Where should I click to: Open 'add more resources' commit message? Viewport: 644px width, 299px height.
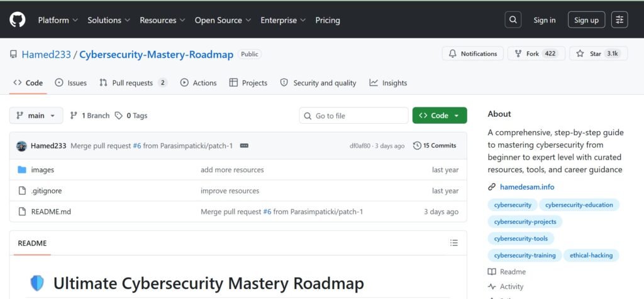pos(232,170)
